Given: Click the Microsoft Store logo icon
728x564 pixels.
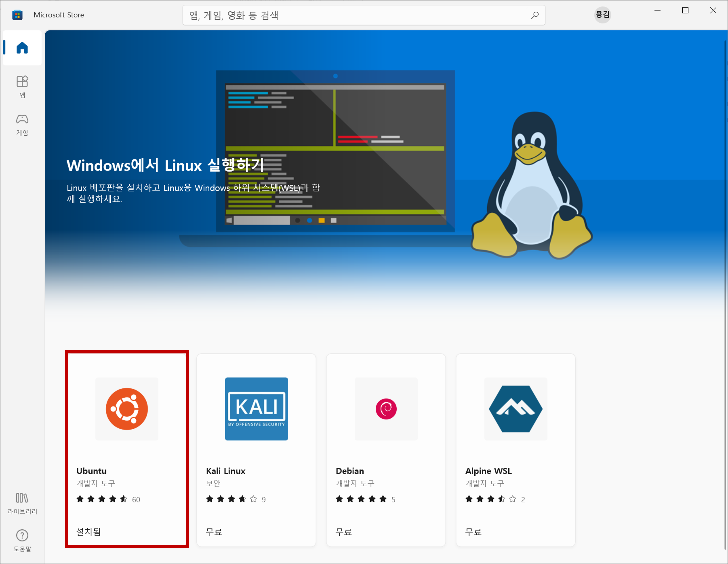Looking at the screenshot, I should [x=17, y=15].
